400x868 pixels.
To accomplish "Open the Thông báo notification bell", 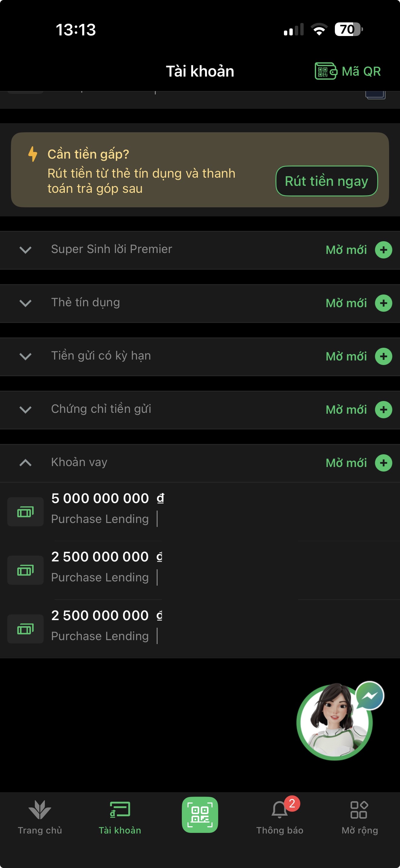I will (280, 810).
